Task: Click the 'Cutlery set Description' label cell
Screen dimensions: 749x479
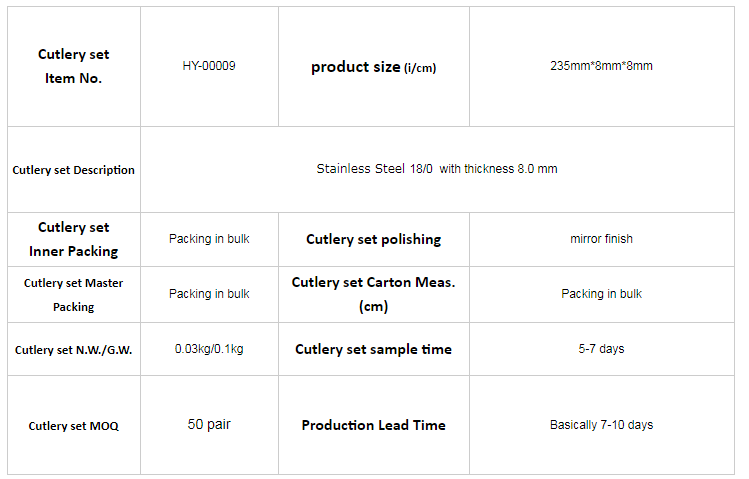Action: (x=74, y=170)
